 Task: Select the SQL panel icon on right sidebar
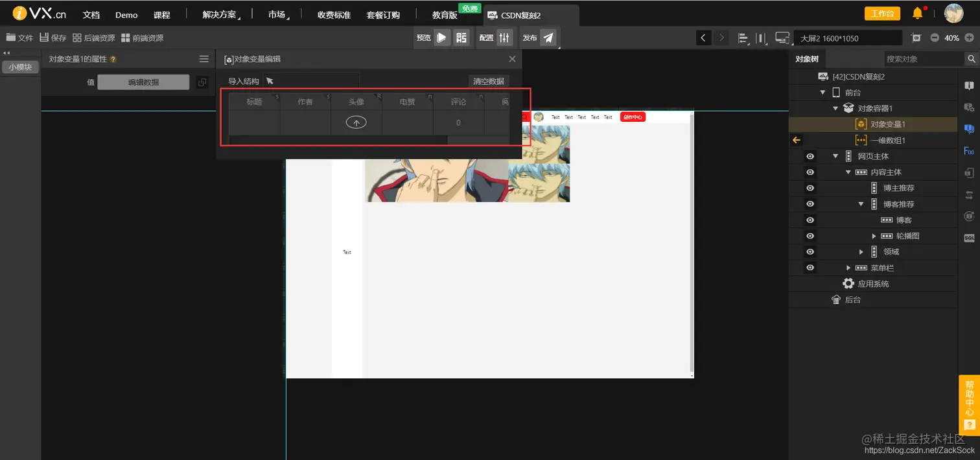[970, 237]
